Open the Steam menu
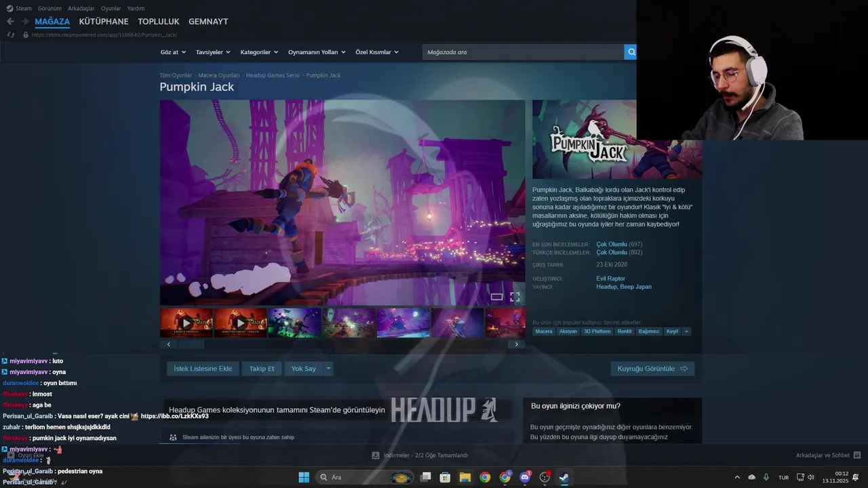Image resolution: width=868 pixels, height=488 pixels. [x=23, y=8]
